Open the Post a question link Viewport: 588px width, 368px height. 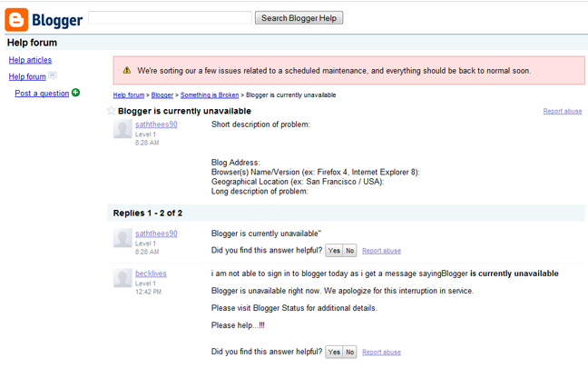tap(42, 94)
